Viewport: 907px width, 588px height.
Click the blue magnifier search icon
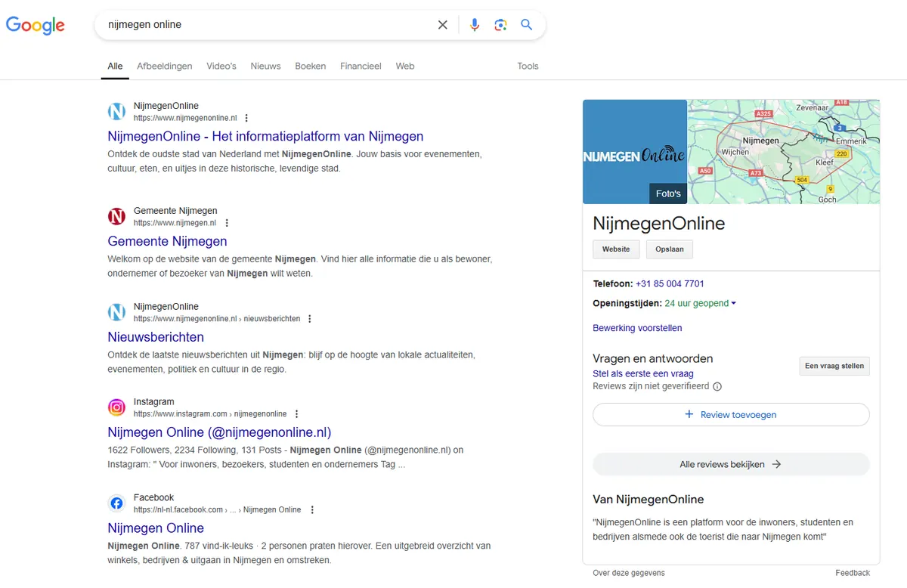click(x=527, y=25)
